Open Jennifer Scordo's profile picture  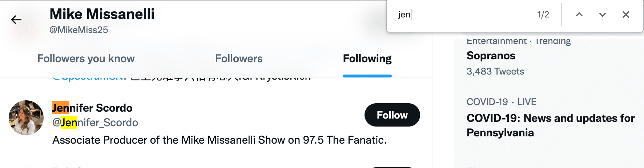26,118
